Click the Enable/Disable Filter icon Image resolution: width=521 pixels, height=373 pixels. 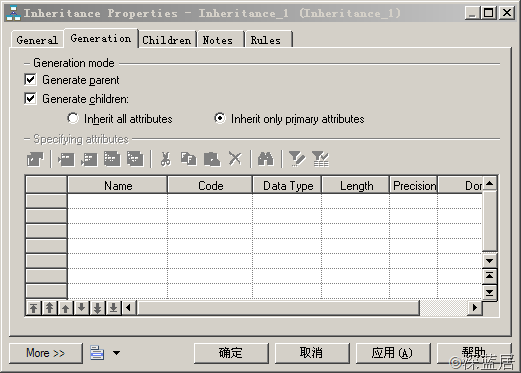[x=320, y=159]
